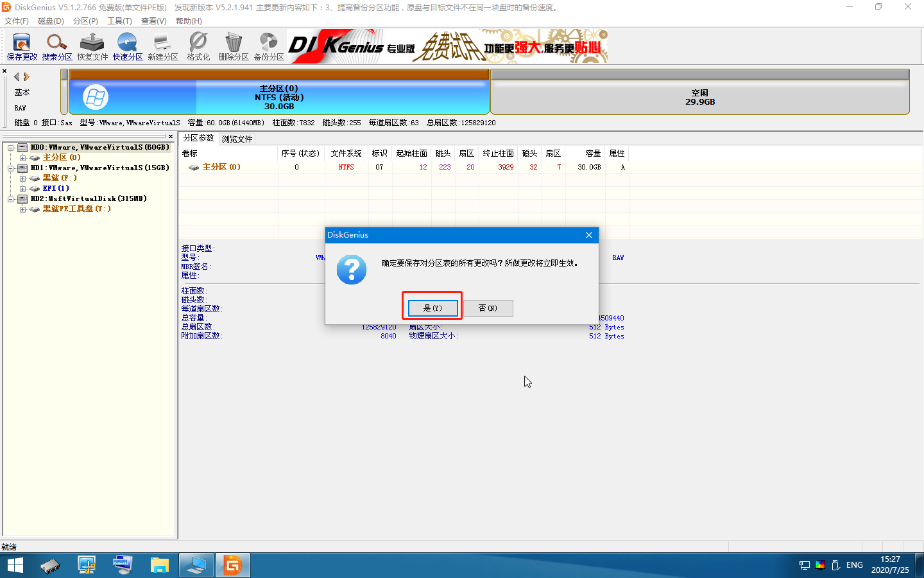Select the 格式化 format tool
The width and height of the screenshot is (924, 578).
point(198,47)
